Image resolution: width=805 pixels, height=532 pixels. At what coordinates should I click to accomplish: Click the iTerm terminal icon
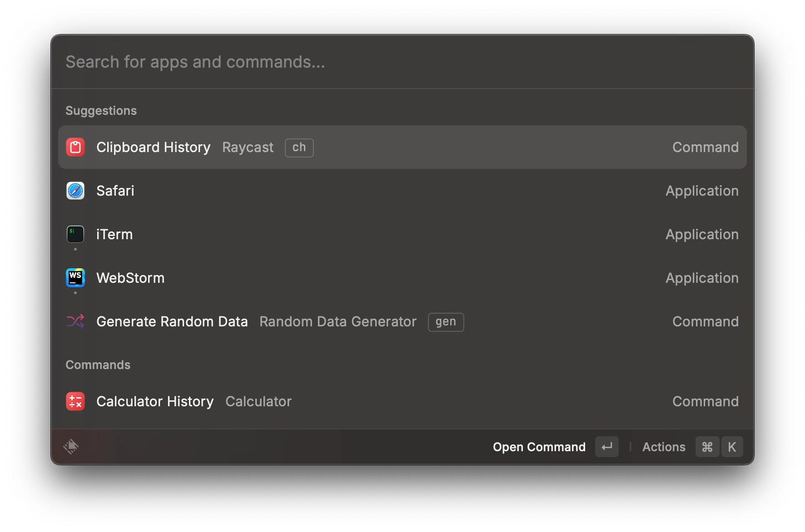(x=75, y=234)
